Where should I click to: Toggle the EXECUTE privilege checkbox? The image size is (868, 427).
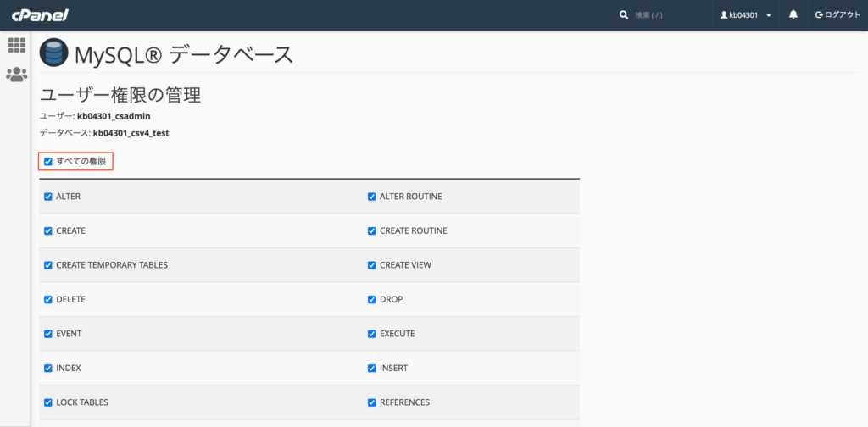pyautogui.click(x=372, y=334)
